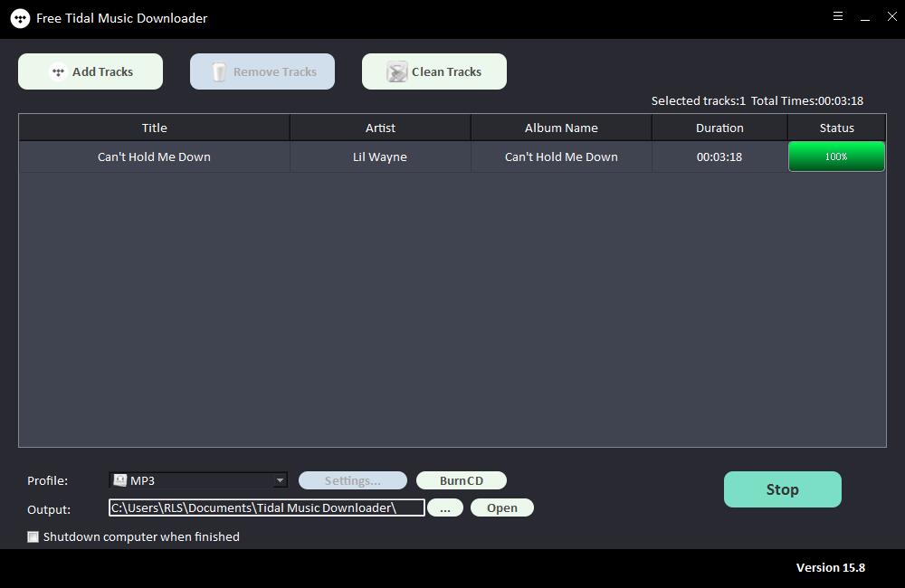905x588 pixels.
Task: Enable Shutdown computer when finished checkbox
Action: tap(33, 537)
